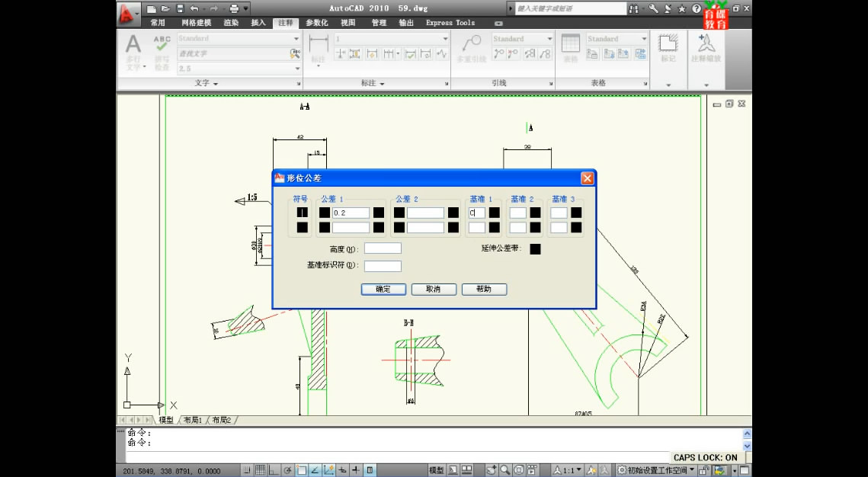Toggle Object Snap Tracking in the status bar
Image resolution: width=868 pixels, height=477 pixels.
tap(315, 470)
